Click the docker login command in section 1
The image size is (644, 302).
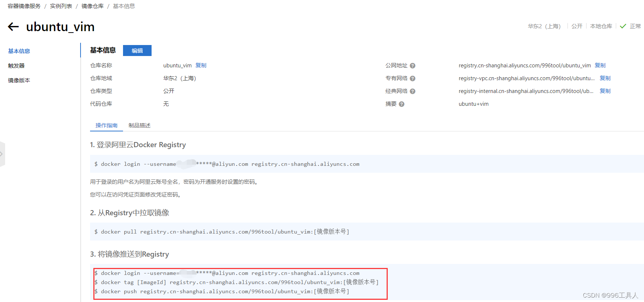pyautogui.click(x=227, y=164)
